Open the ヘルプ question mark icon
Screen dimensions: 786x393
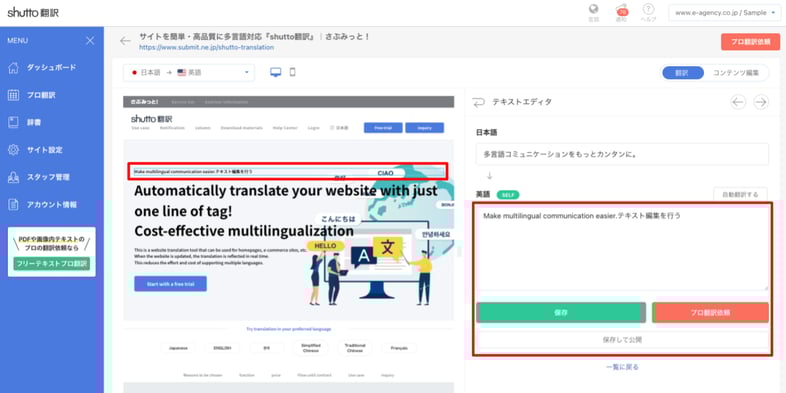pos(649,10)
